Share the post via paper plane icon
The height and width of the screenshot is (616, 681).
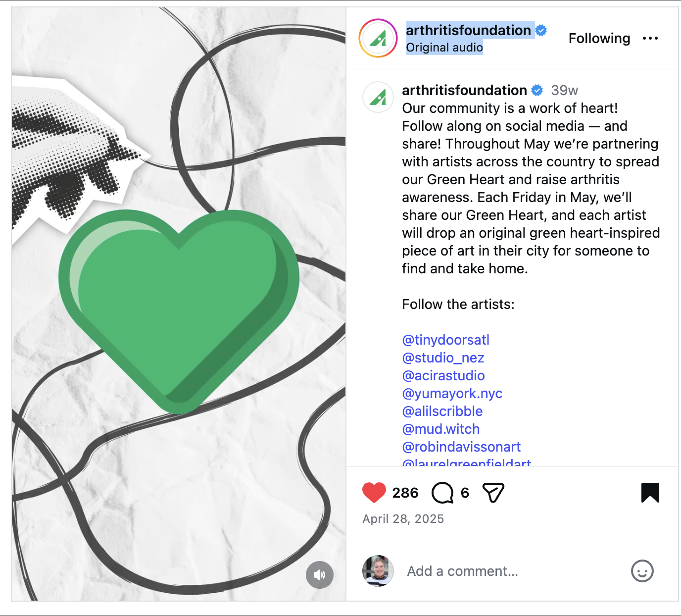click(x=493, y=492)
